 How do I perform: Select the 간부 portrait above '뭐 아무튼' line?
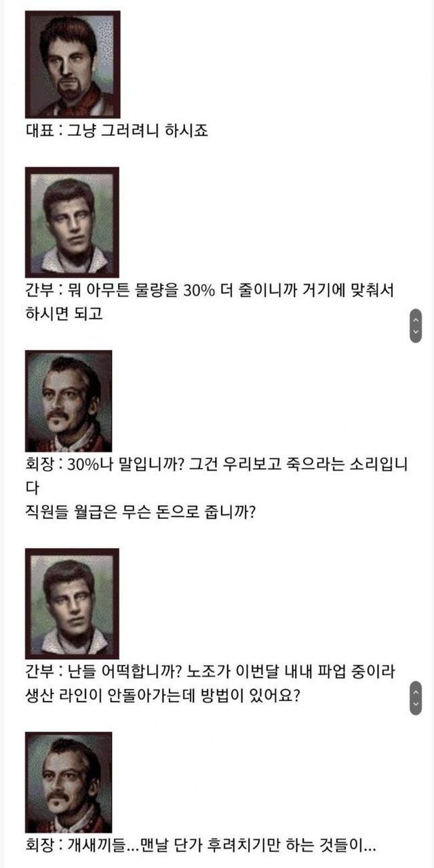tap(72, 222)
